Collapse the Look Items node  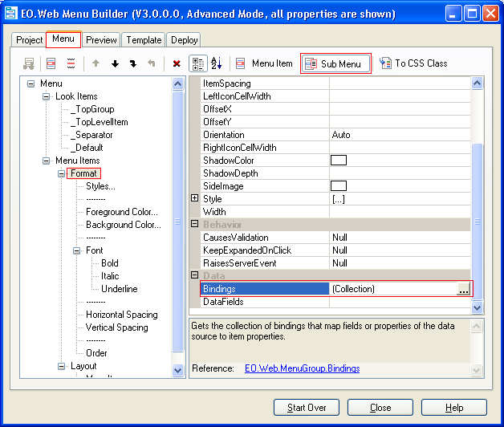tap(46, 96)
